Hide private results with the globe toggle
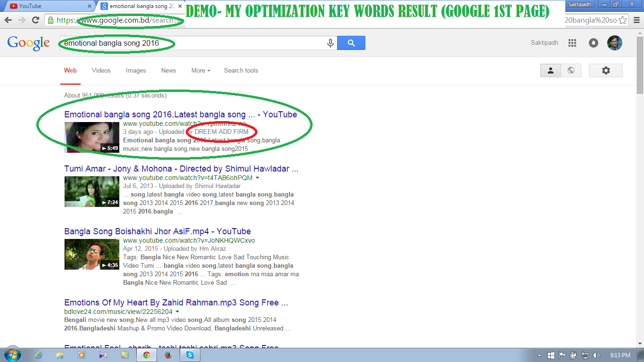644x362 pixels. coord(571,70)
